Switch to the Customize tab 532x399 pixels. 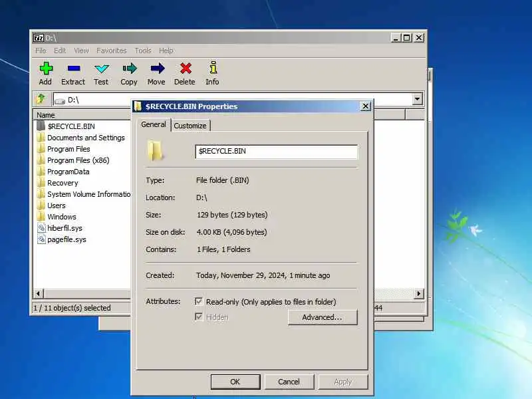pyautogui.click(x=190, y=126)
